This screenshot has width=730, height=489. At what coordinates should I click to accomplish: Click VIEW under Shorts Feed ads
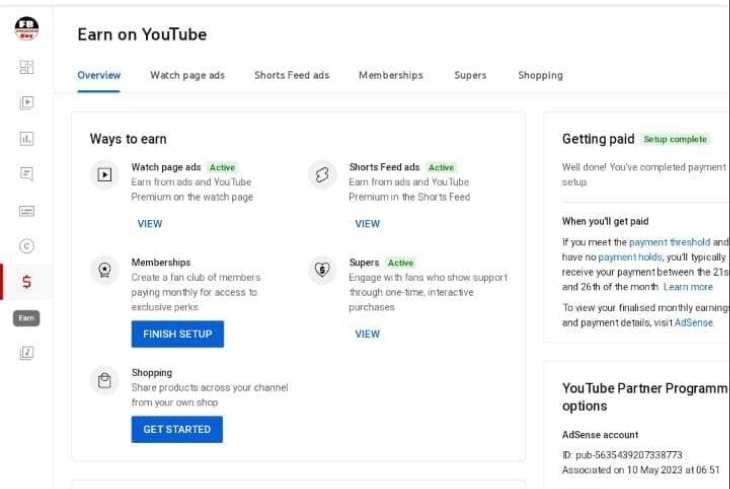(367, 224)
